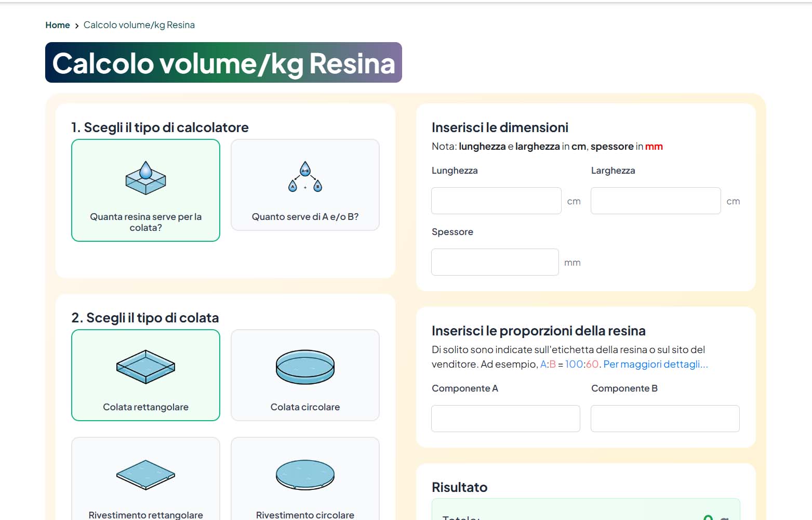Click the Componente A input box
This screenshot has width=812, height=520.
[x=505, y=419]
